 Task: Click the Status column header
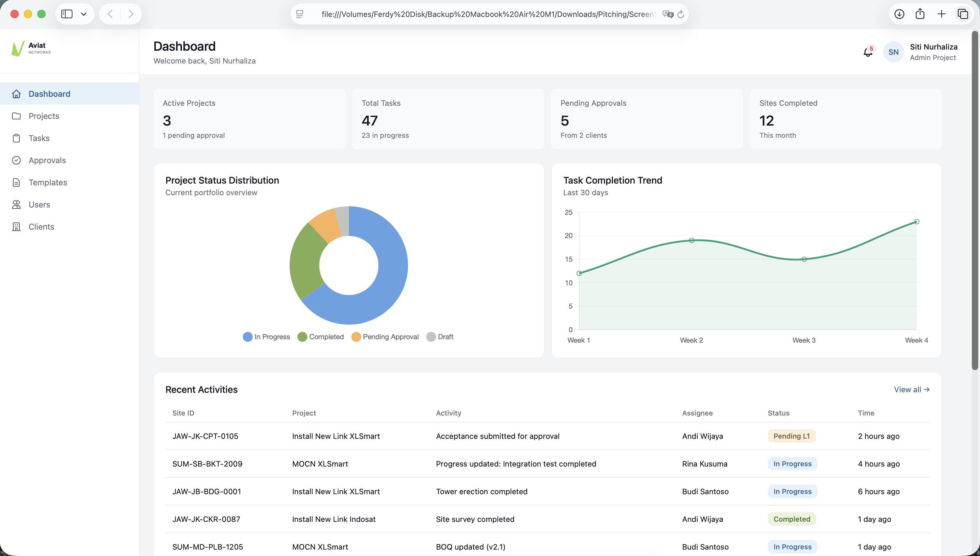778,413
